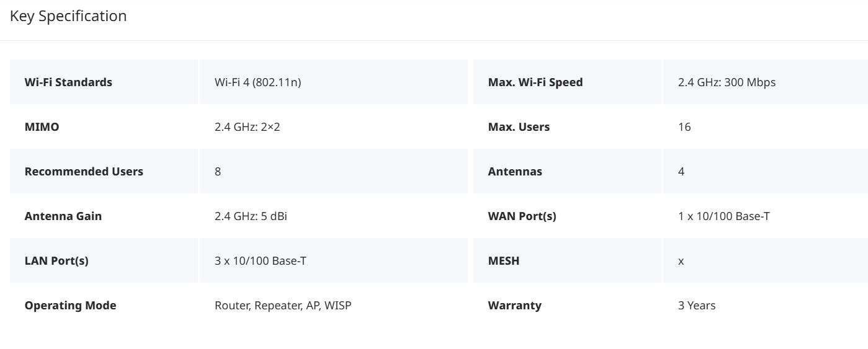Select the Antennas label

coord(515,171)
